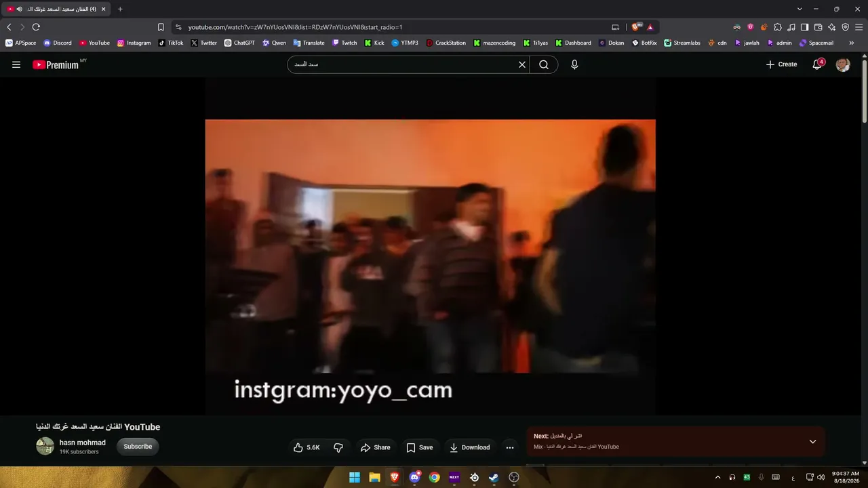This screenshot has width=868, height=488.
Task: Toggle the browser sidebar panel
Action: (804, 27)
